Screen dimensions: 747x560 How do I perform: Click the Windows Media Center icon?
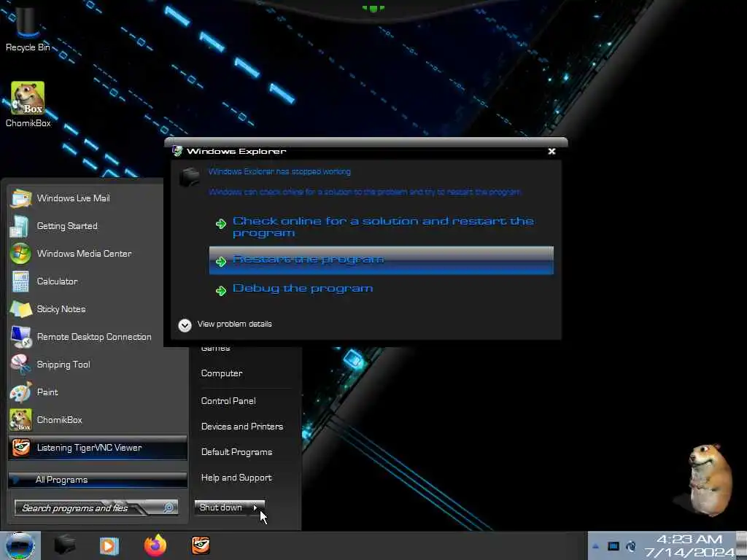20,253
